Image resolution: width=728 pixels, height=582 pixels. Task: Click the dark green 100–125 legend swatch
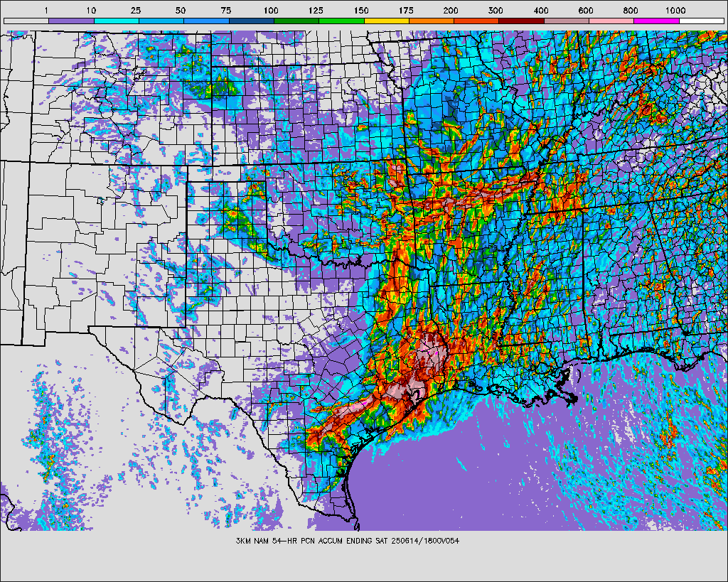(296, 21)
